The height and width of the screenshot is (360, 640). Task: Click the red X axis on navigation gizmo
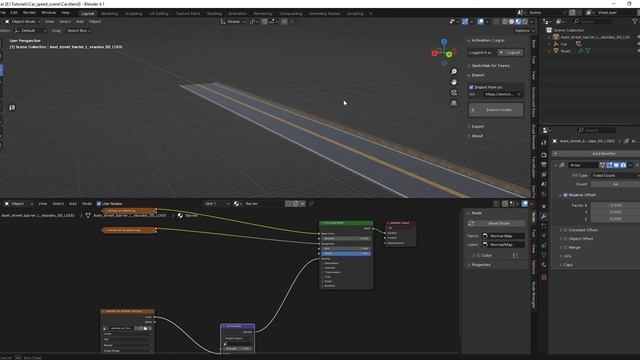pos(434,53)
